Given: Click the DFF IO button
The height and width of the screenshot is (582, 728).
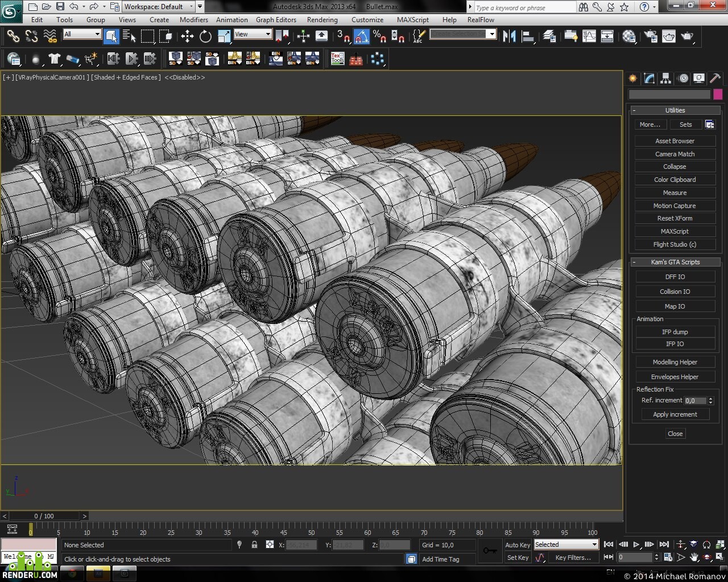Looking at the screenshot, I should click(x=675, y=277).
